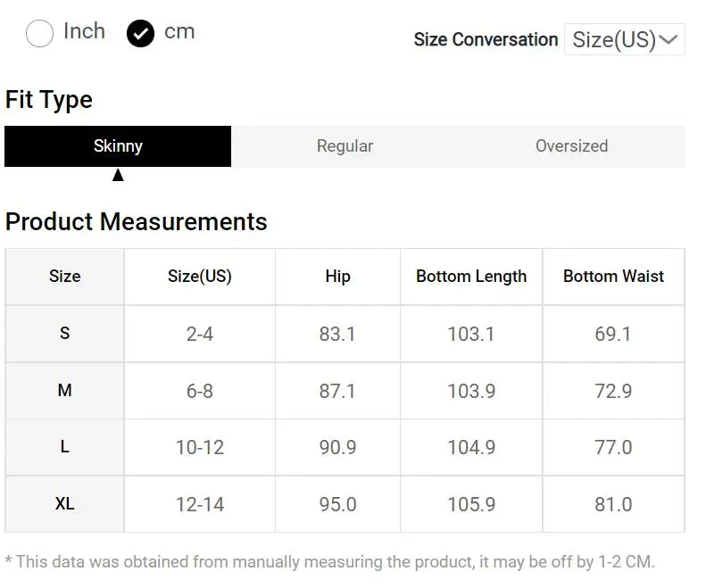Select the cm unit radio button

tap(141, 34)
